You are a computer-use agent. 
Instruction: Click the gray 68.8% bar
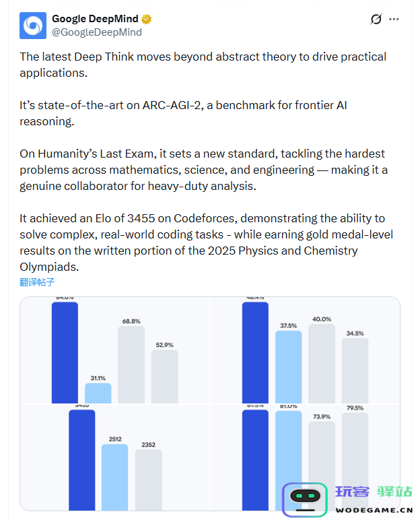pos(131,364)
